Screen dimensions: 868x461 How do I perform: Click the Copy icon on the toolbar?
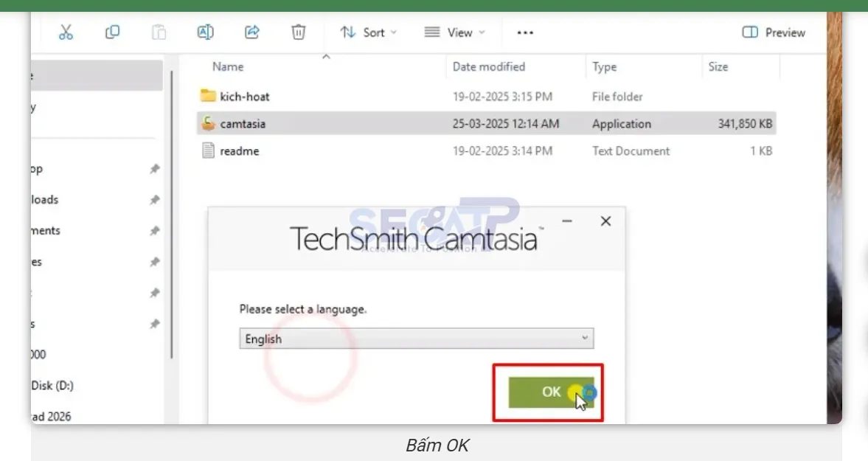(113, 32)
